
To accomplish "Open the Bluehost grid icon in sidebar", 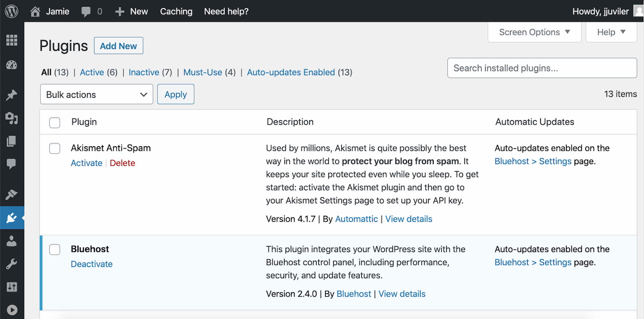I will click(12, 40).
